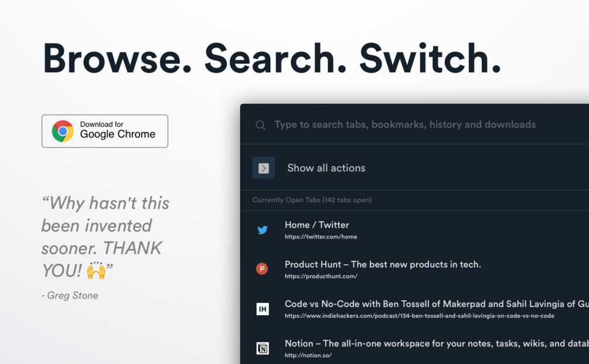589x364 pixels.
Task: Click the https://twitter.com/home link
Action: [321, 237]
